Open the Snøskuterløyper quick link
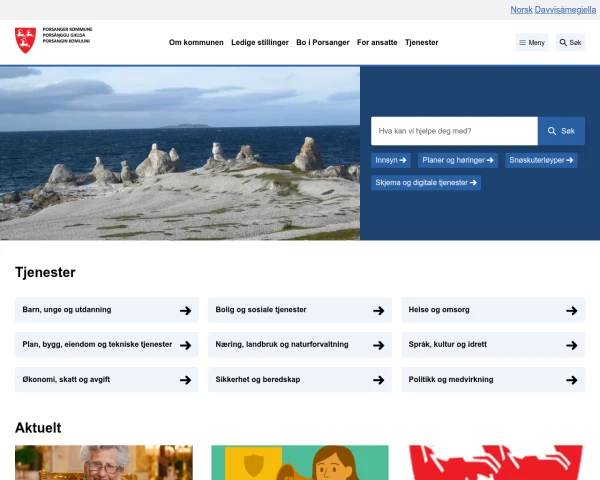This screenshot has width=600, height=480. coord(541,160)
